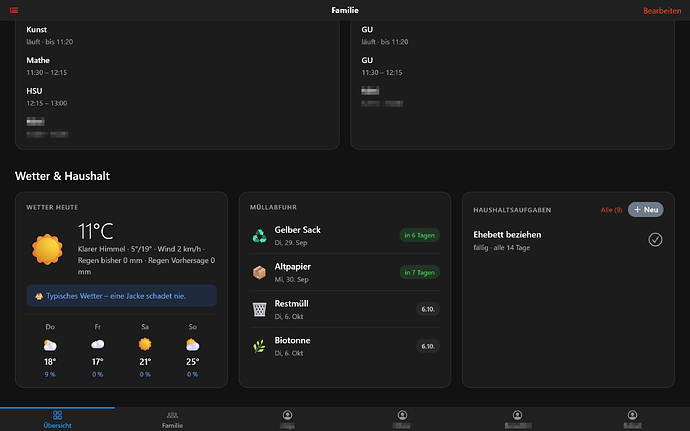Select the Saturday (Sa) sun icon
Viewport: 690px width, 431px height.
pos(145,344)
